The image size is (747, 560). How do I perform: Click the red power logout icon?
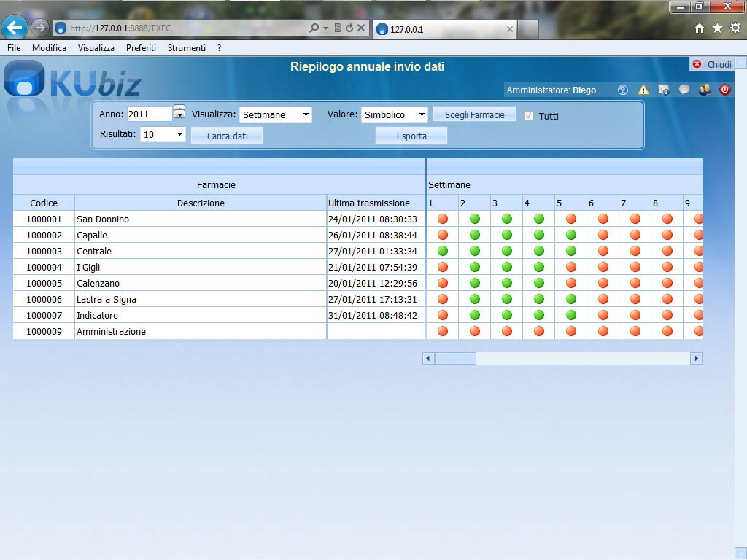(x=724, y=90)
